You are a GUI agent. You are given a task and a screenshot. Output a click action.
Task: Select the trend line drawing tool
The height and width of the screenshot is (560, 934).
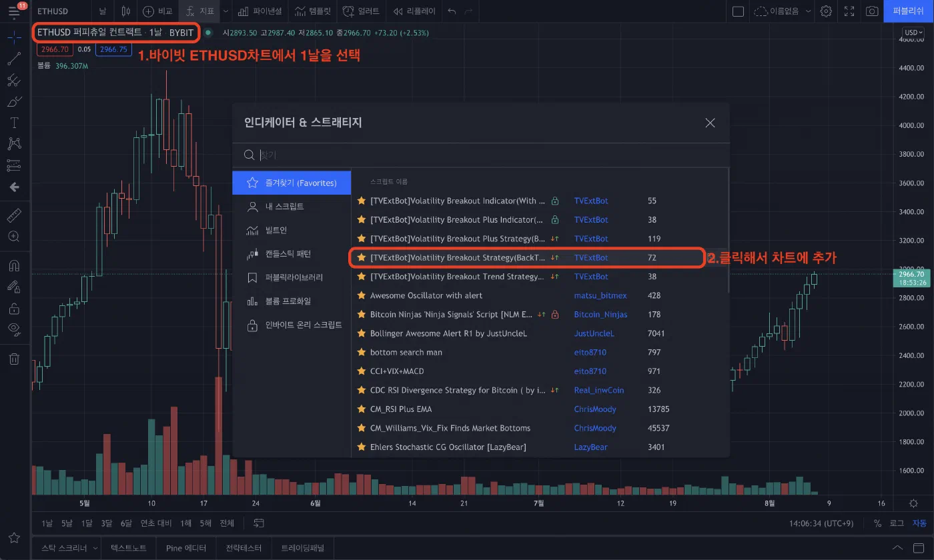(x=13, y=59)
